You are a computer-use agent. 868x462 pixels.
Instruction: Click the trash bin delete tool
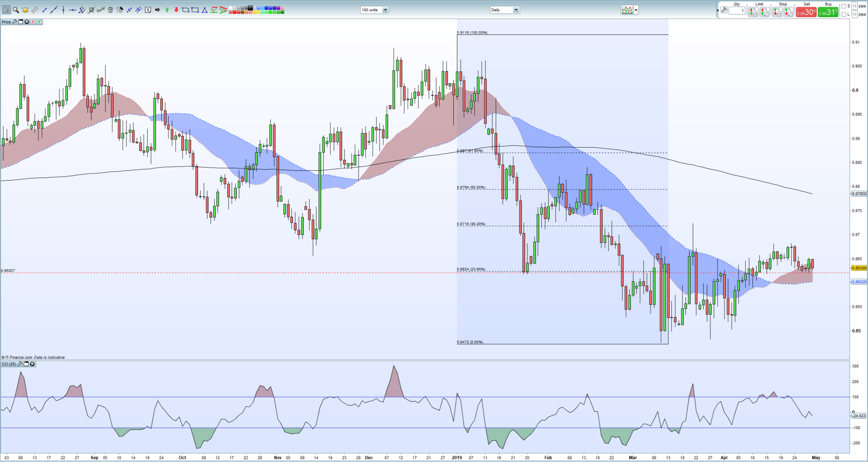110,10
